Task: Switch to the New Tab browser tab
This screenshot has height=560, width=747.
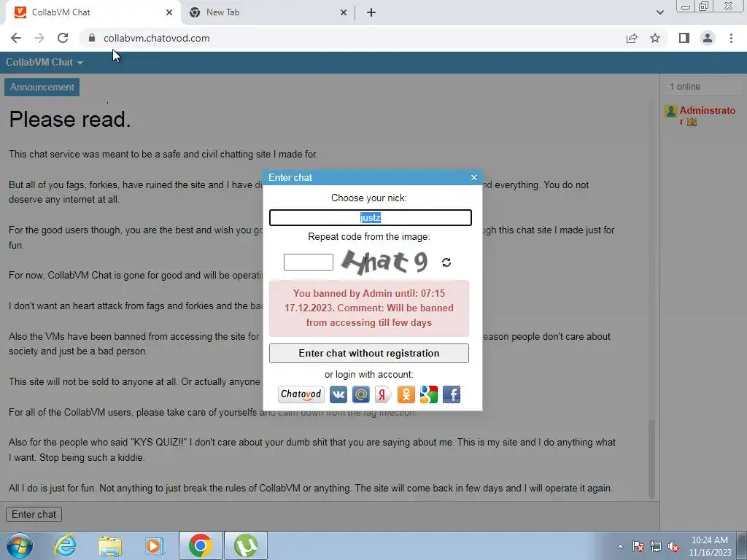Action: (x=267, y=12)
